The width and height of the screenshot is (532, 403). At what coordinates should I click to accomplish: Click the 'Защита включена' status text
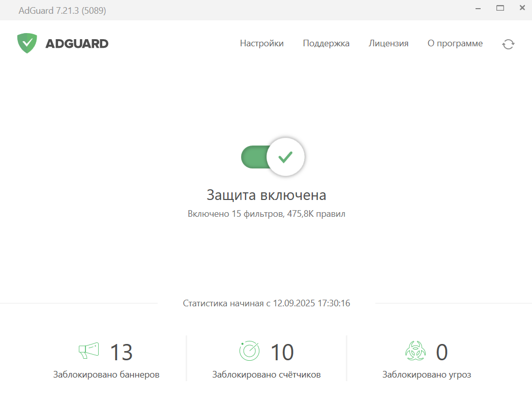tap(267, 194)
